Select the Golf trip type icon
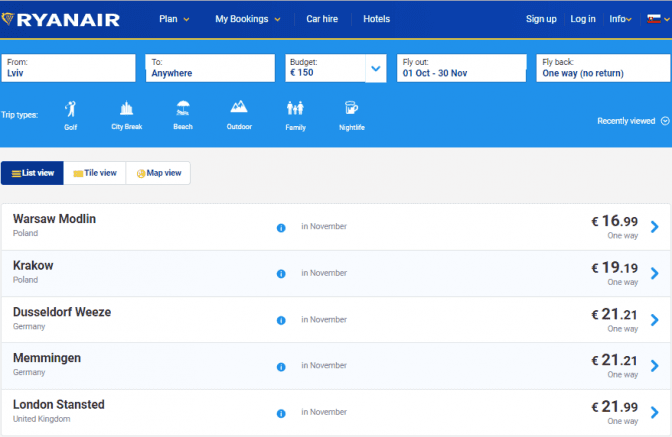The height and width of the screenshot is (437, 672). (71, 108)
